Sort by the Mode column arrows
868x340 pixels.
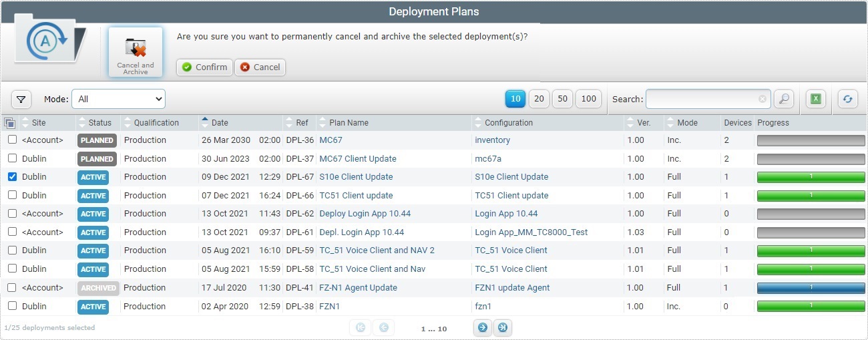pyautogui.click(x=670, y=123)
